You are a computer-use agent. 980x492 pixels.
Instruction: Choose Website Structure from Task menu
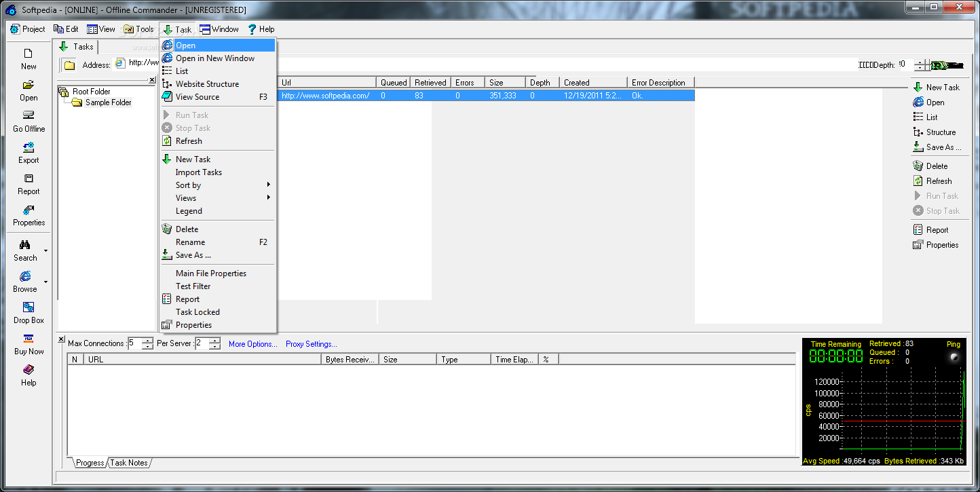(x=218, y=84)
